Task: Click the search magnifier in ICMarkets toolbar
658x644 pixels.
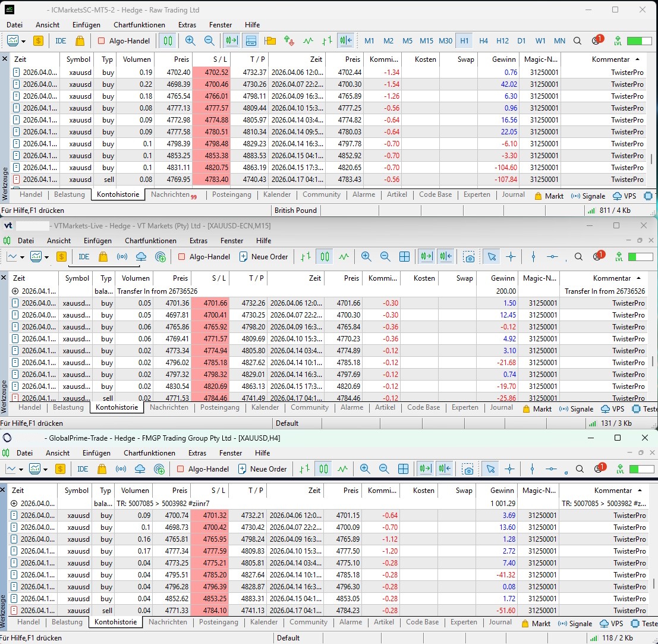Action: (x=577, y=40)
